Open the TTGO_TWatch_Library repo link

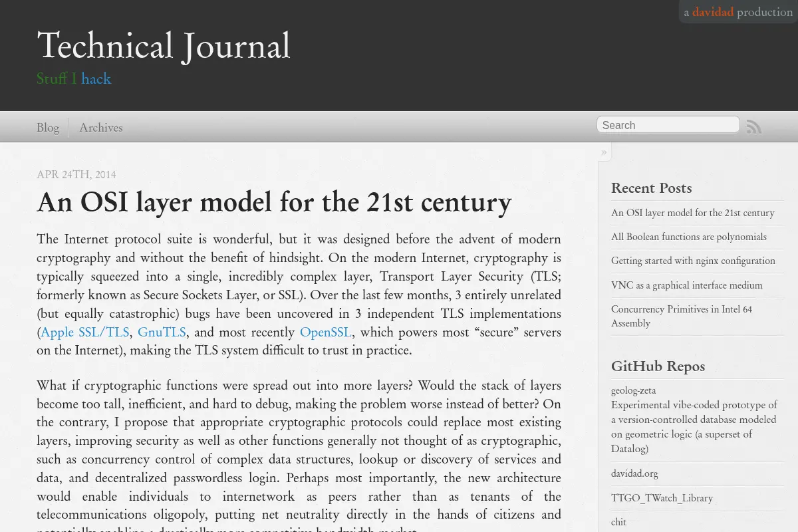pyautogui.click(x=662, y=498)
